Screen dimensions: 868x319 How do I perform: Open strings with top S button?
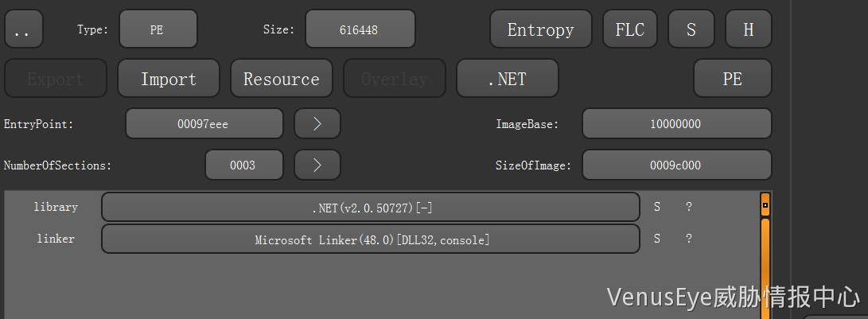691,30
